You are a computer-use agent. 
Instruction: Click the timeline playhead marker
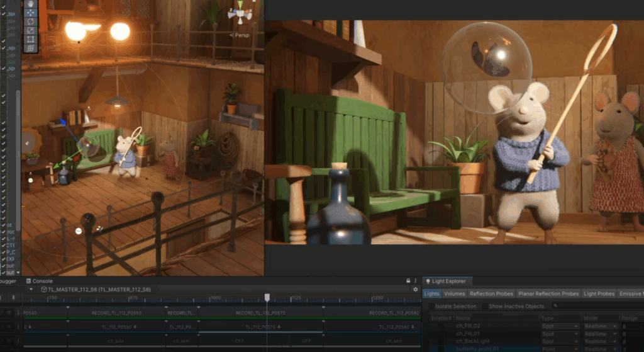pos(267,297)
